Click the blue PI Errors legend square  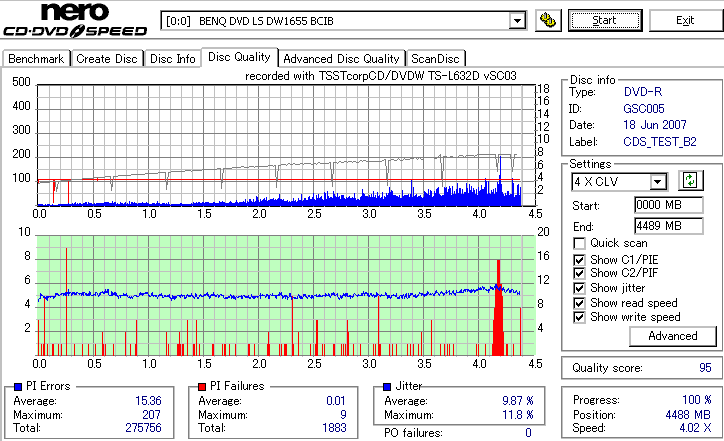(18, 387)
